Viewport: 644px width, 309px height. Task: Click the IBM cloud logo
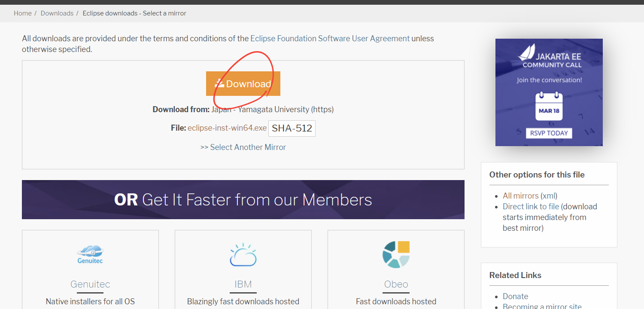pyautogui.click(x=243, y=254)
